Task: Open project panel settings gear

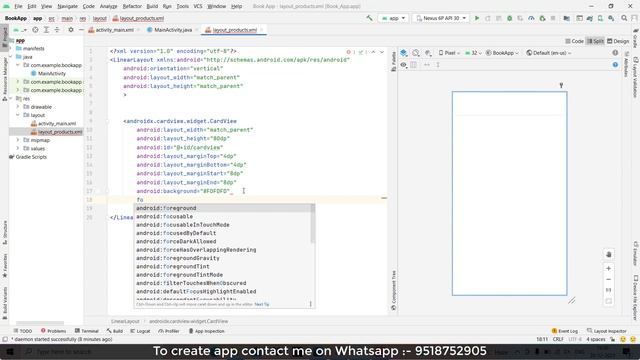Action: click(71, 30)
